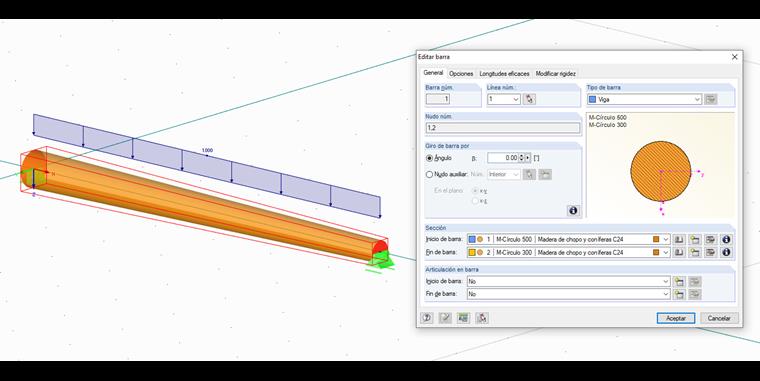Edit the Fin de barra section properties
Screen dimensions: 760x381
710,253
